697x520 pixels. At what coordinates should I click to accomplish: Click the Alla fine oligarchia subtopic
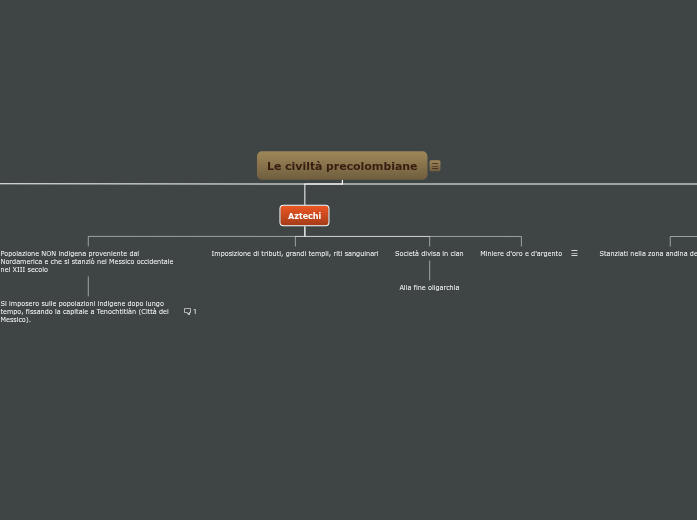pos(429,288)
